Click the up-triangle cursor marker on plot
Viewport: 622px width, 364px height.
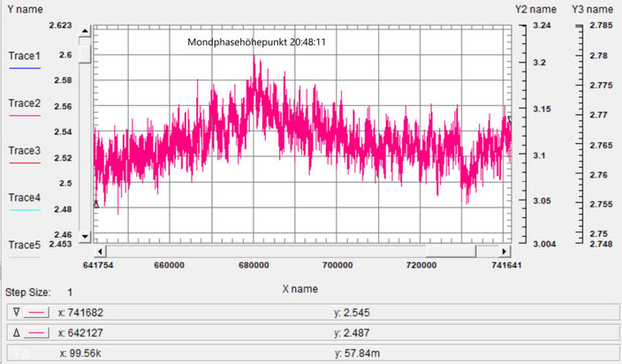(96, 204)
